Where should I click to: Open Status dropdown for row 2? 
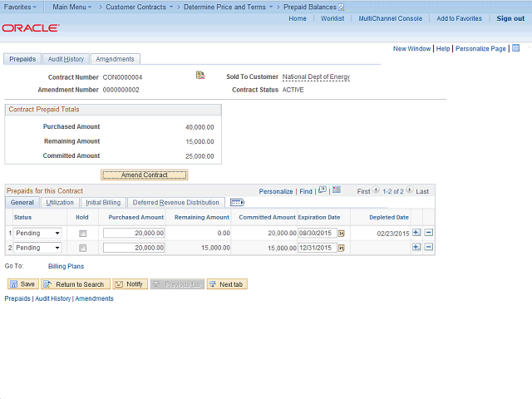(x=37, y=248)
